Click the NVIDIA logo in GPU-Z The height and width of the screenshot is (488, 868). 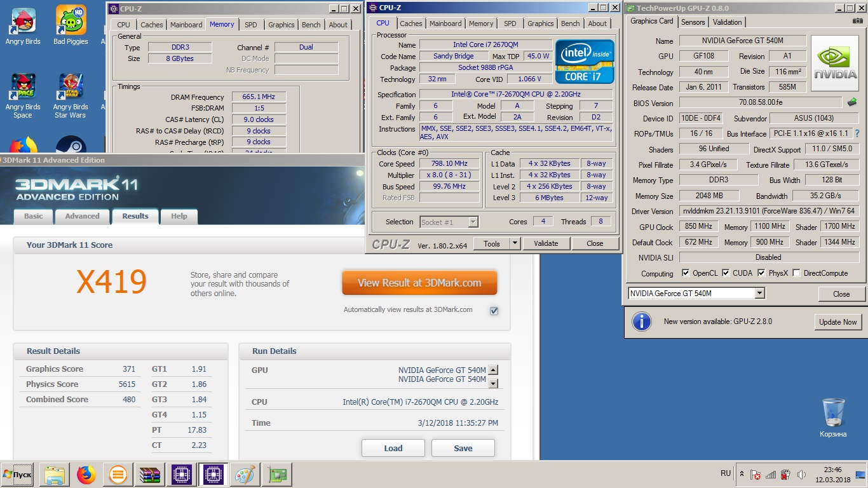[x=836, y=64]
